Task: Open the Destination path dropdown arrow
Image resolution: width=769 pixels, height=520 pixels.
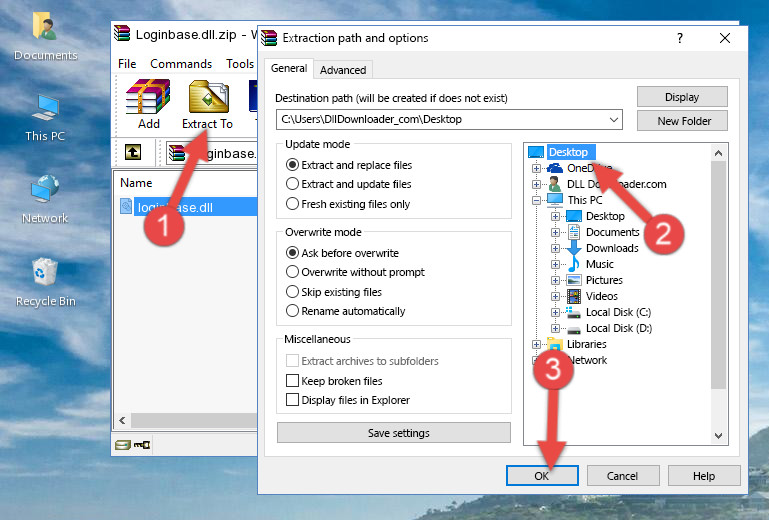Action: tap(613, 120)
